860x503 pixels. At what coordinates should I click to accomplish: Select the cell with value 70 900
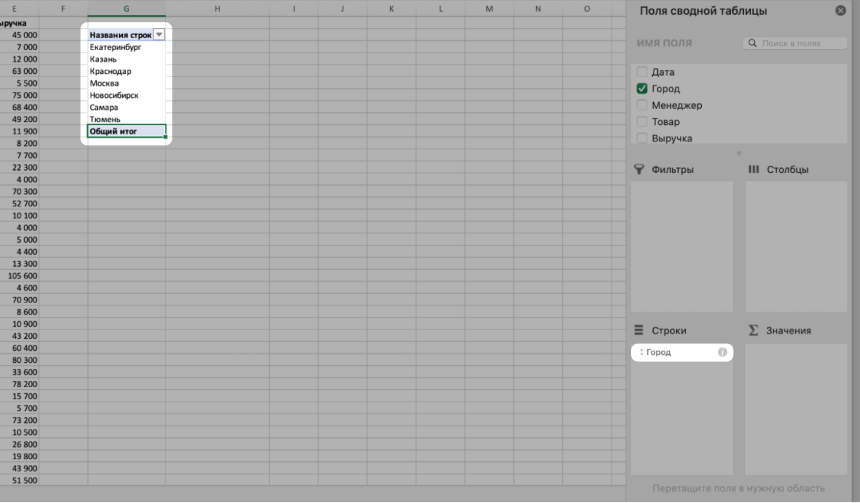[x=19, y=300]
